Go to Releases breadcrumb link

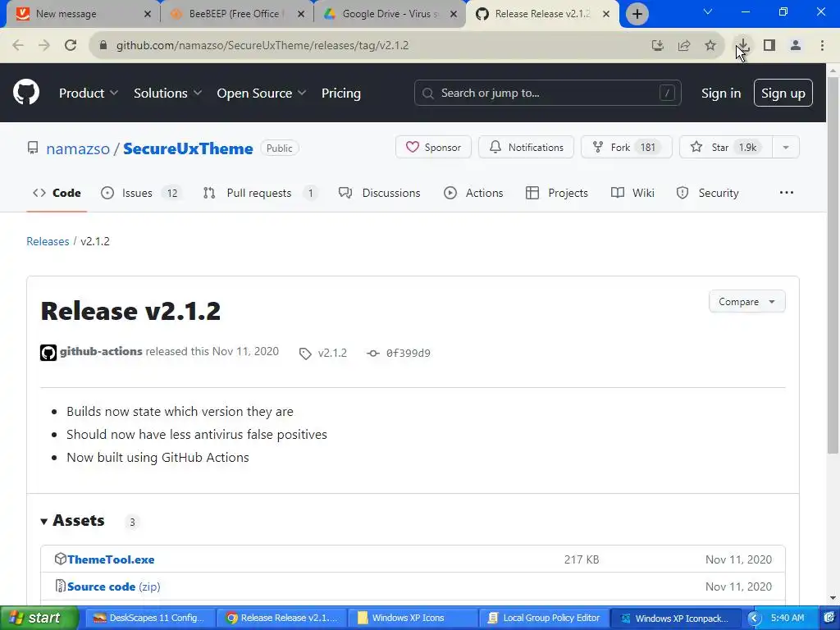pyautogui.click(x=48, y=241)
